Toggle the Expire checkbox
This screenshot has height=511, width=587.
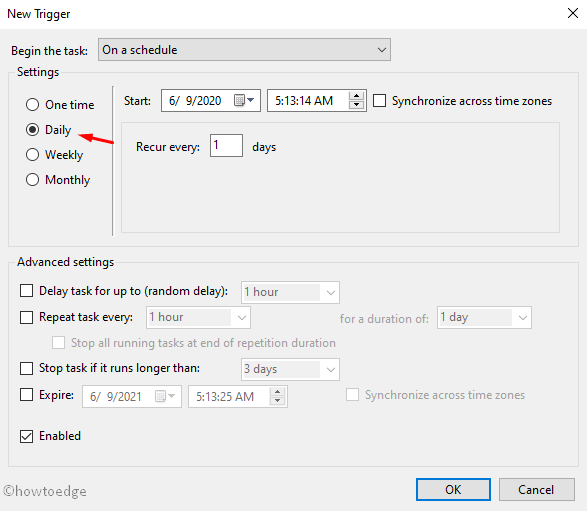tap(26, 395)
